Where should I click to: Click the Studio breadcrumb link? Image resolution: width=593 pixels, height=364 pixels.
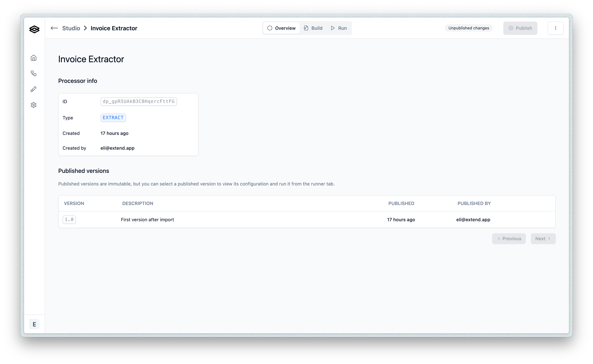(71, 28)
